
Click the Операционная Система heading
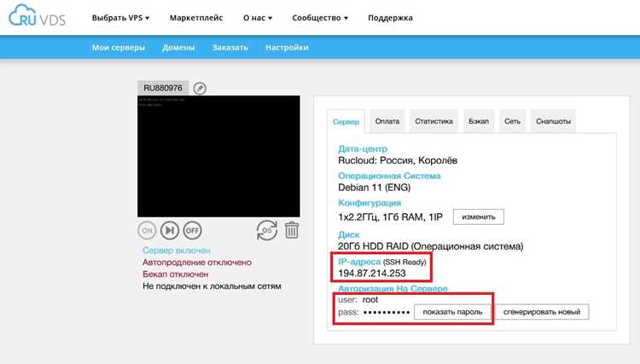(x=389, y=176)
